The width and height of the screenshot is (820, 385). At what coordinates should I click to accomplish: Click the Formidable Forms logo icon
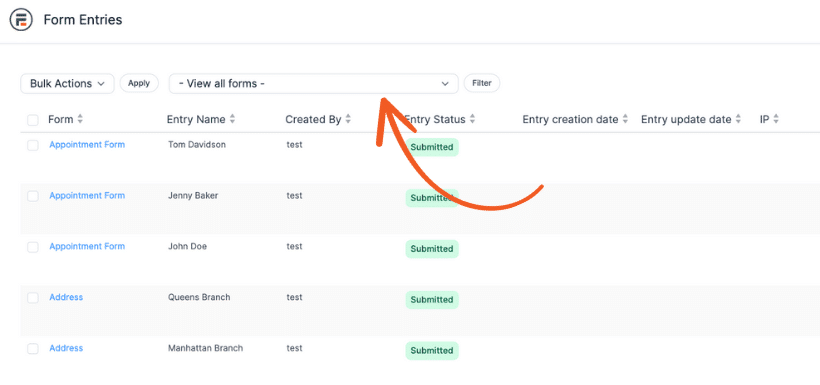21,20
